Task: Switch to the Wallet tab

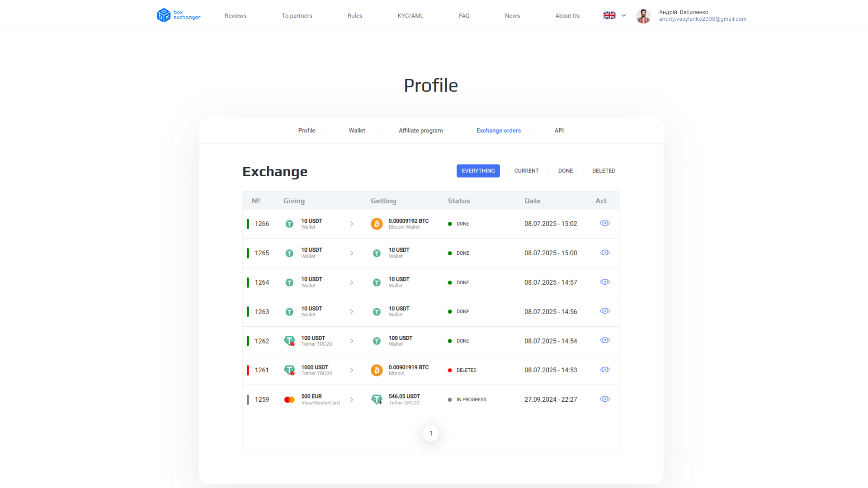Action: [x=357, y=131]
